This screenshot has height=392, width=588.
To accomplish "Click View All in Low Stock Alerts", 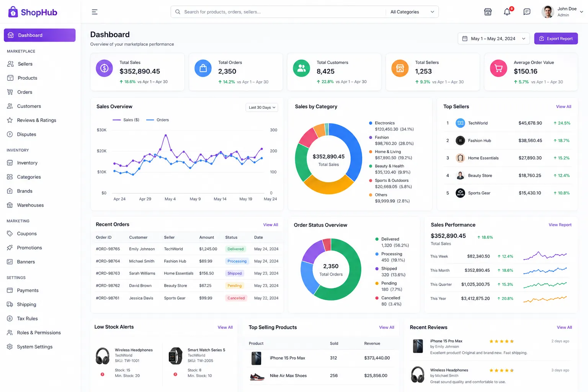I will click(x=225, y=327).
